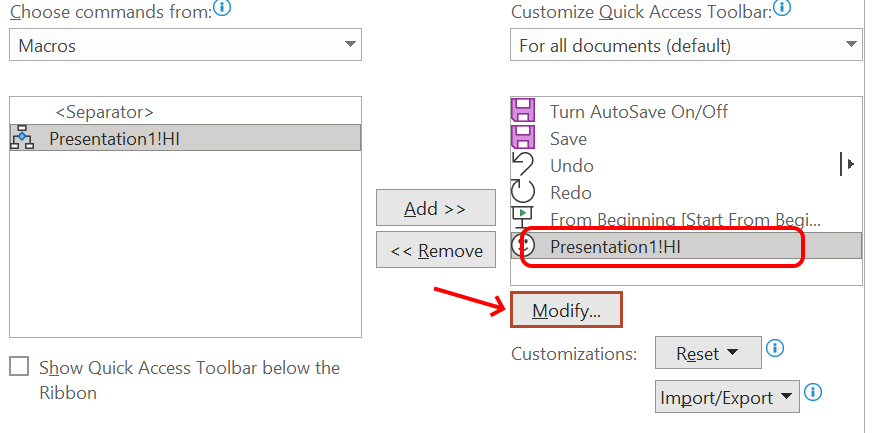Click info icon beside Customize Quick Access Toolbar
The width and height of the screenshot is (873, 433).
click(x=782, y=10)
